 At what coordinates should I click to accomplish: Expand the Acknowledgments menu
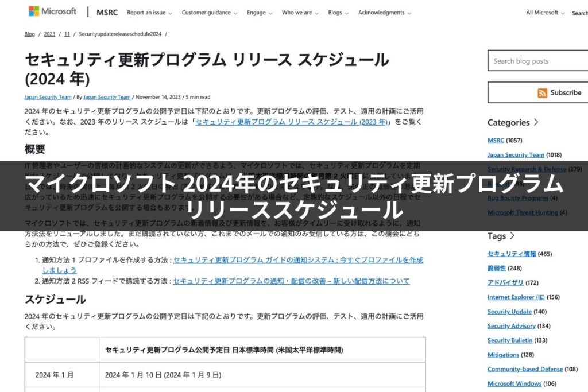click(x=384, y=13)
